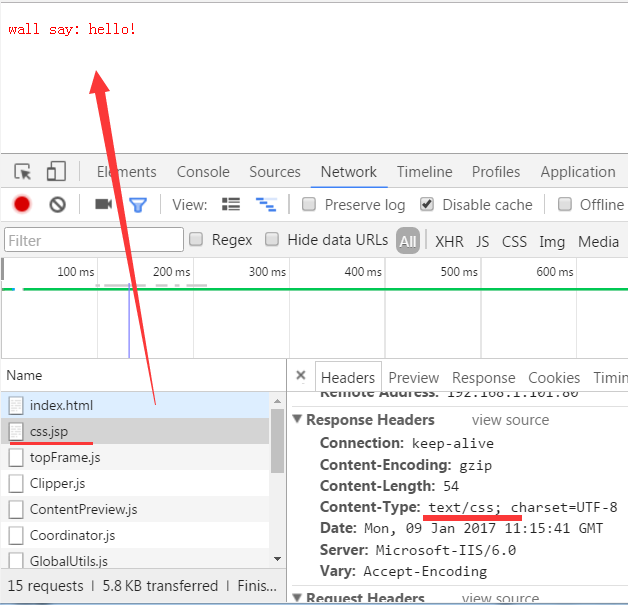Select the Coordinator.js request
The width and height of the screenshot is (628, 605).
(135, 535)
